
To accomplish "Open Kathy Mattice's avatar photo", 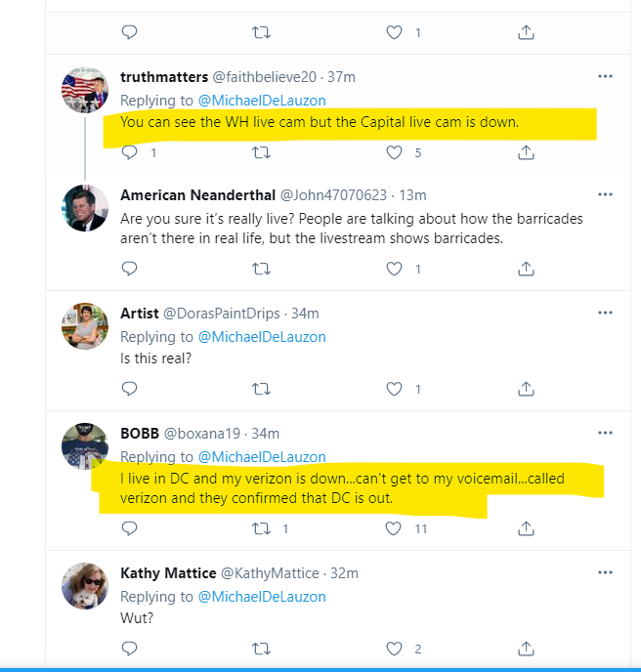I will tap(85, 586).
